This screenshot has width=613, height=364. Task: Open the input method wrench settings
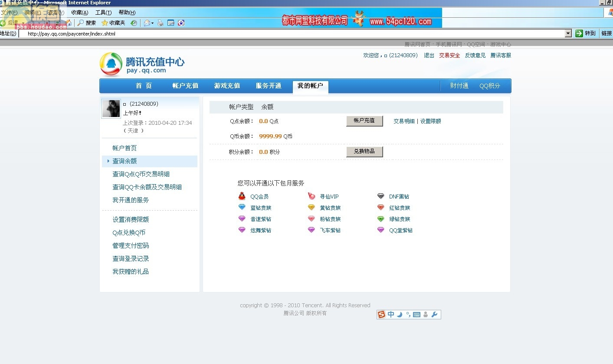[x=434, y=315]
